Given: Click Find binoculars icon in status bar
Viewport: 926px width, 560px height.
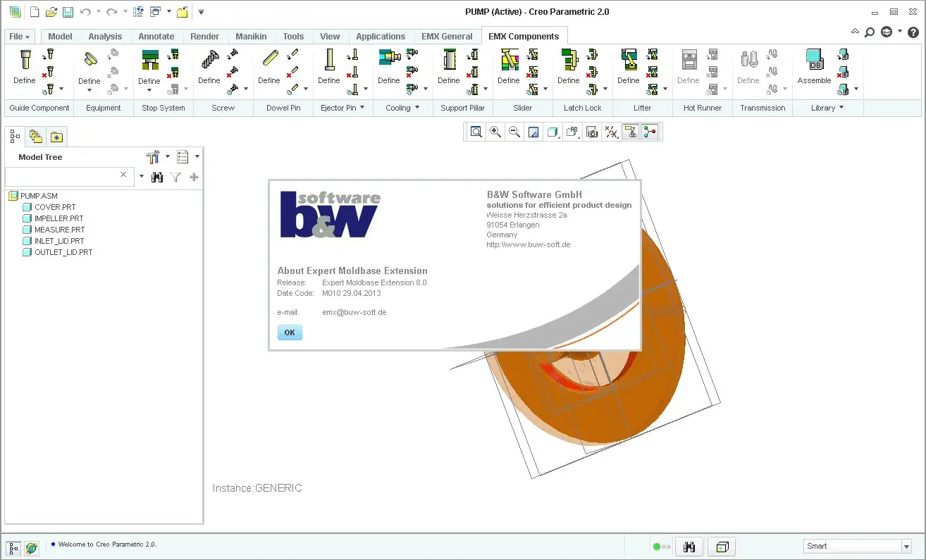Looking at the screenshot, I should [690, 547].
